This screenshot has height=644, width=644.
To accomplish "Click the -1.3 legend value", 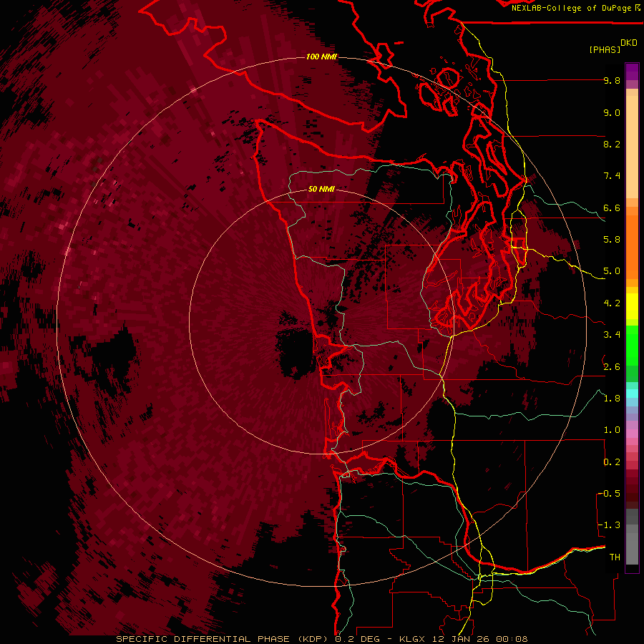I will 610,525.
